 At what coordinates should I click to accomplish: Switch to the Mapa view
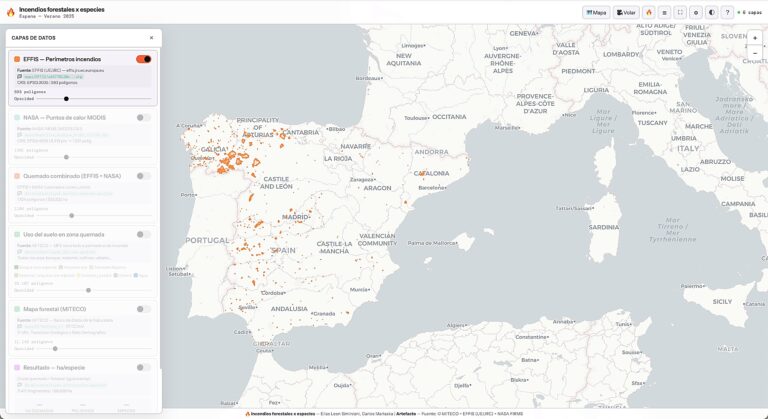click(x=596, y=13)
